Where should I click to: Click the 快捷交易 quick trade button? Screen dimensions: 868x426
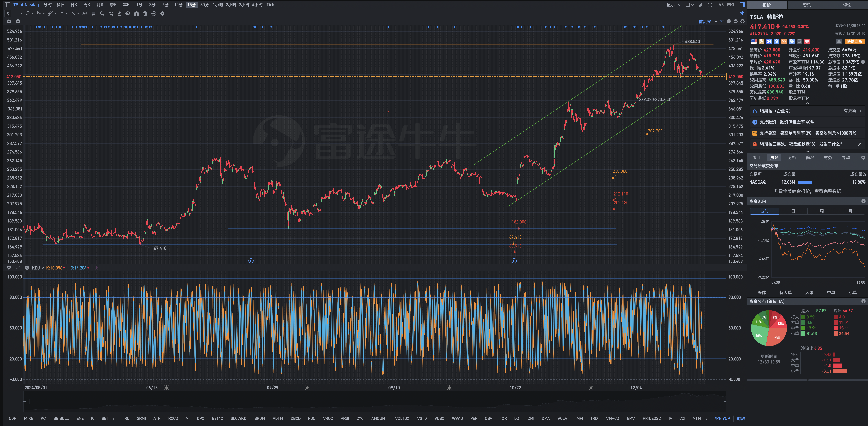pyautogui.click(x=855, y=41)
